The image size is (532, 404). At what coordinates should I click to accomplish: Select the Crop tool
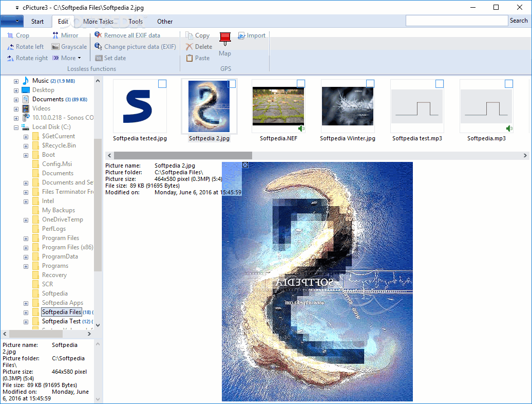(18, 35)
